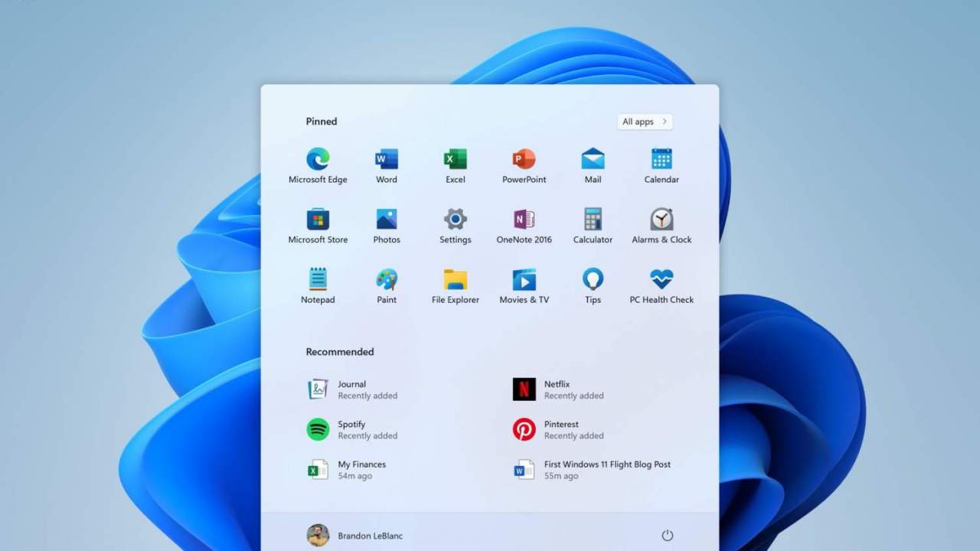Click the Power button icon
This screenshot has height=551, width=980.
coord(667,536)
